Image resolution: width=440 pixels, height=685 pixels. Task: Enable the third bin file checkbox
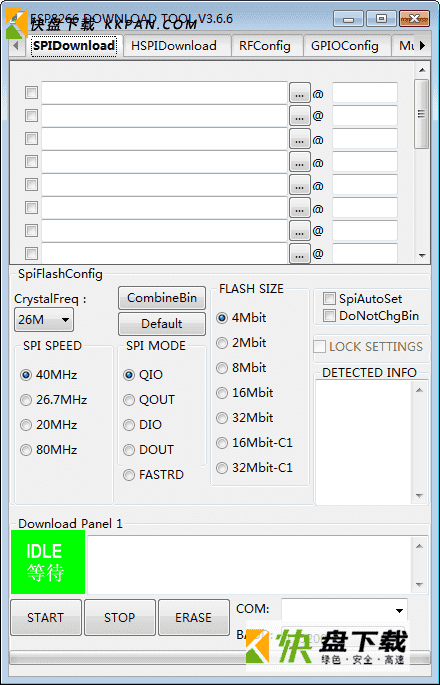31,139
